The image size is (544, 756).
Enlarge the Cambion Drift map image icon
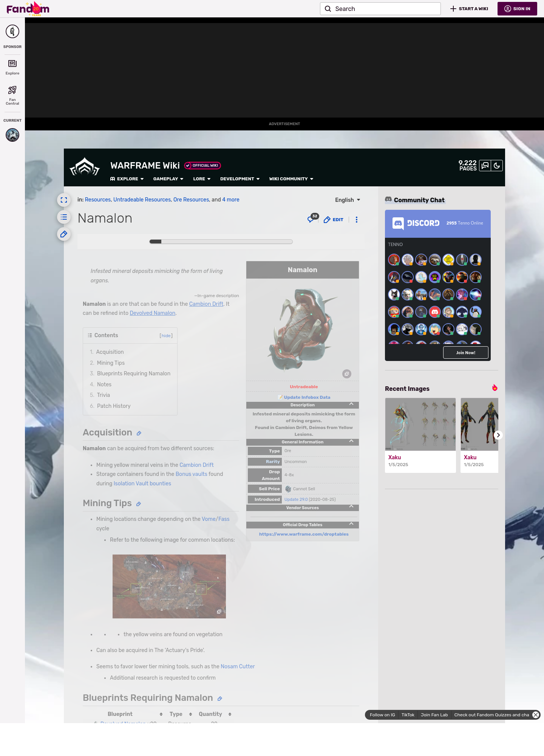(219, 612)
